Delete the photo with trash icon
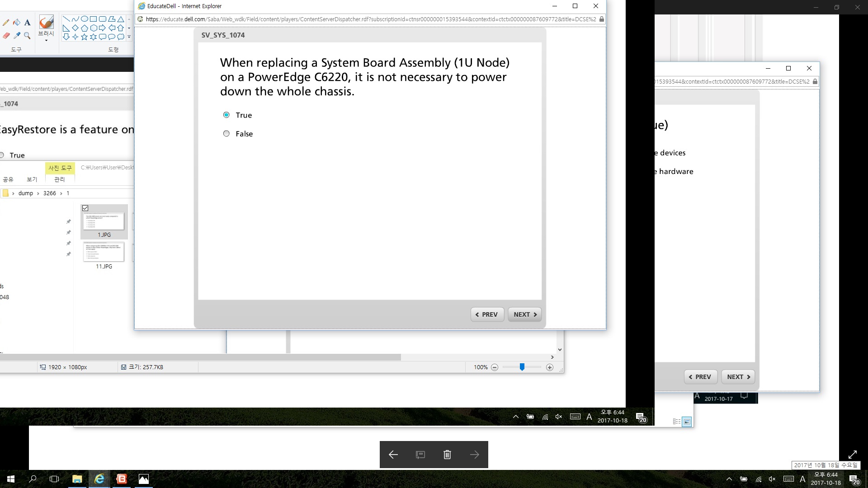The image size is (868, 488). (447, 455)
